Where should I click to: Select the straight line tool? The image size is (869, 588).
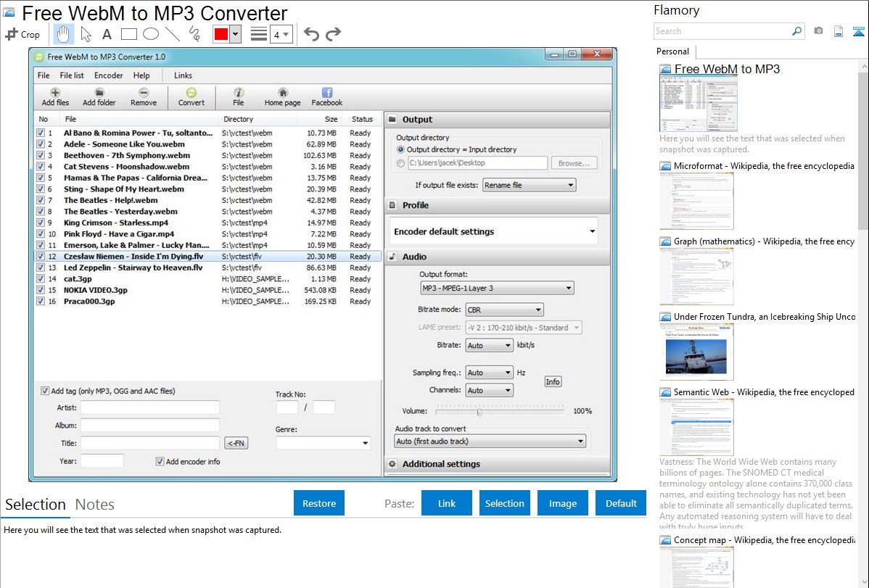pos(173,34)
